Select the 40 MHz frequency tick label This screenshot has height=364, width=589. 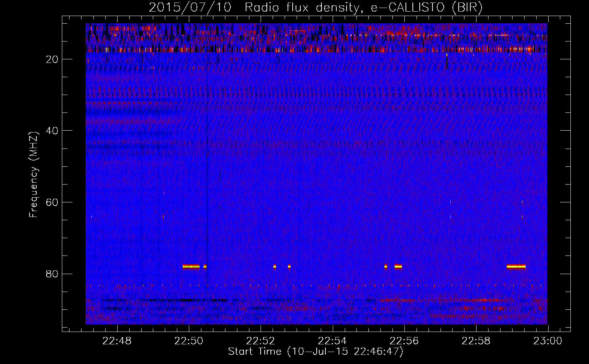pyautogui.click(x=52, y=131)
